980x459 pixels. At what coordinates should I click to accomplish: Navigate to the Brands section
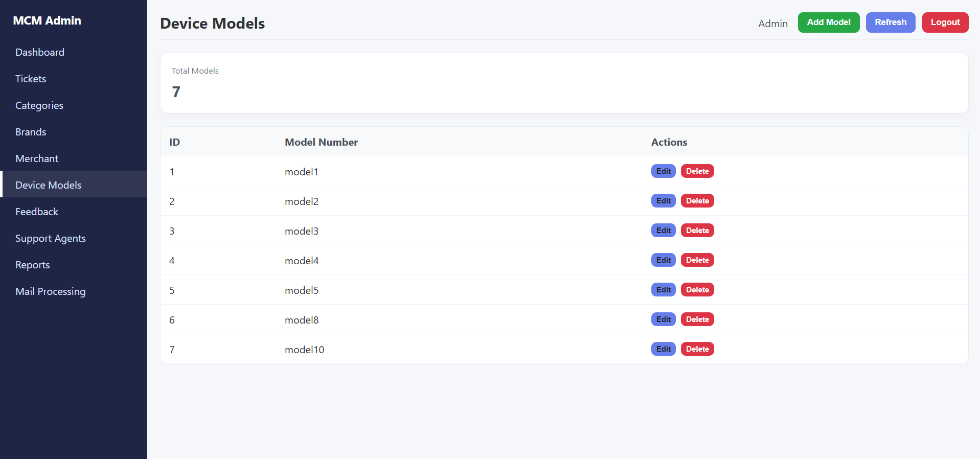(x=31, y=132)
